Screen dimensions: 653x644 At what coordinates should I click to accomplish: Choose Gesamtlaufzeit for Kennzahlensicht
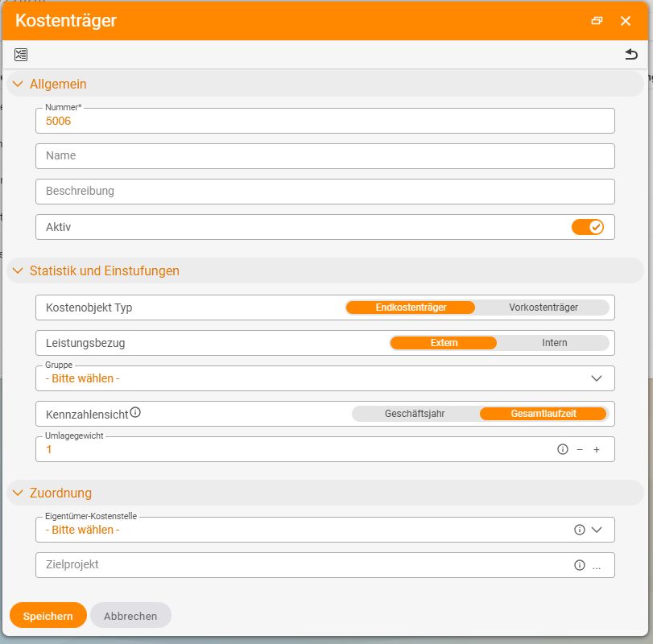(x=543, y=414)
